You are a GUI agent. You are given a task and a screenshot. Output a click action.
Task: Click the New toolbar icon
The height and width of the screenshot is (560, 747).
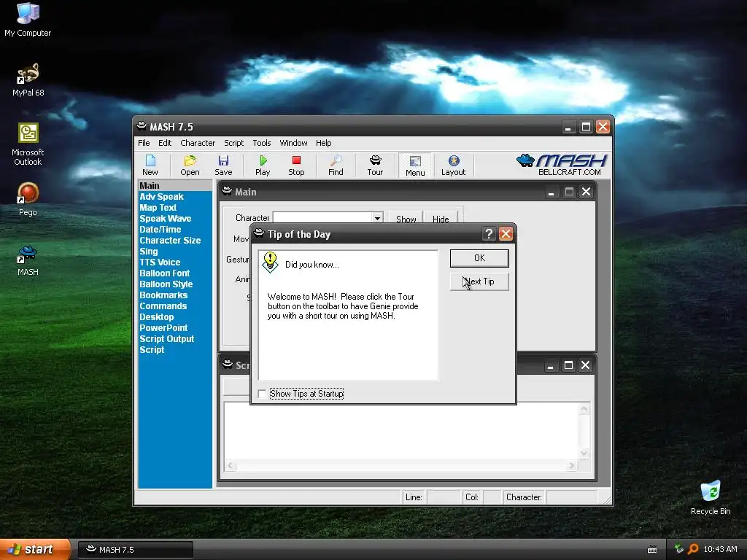click(150, 166)
